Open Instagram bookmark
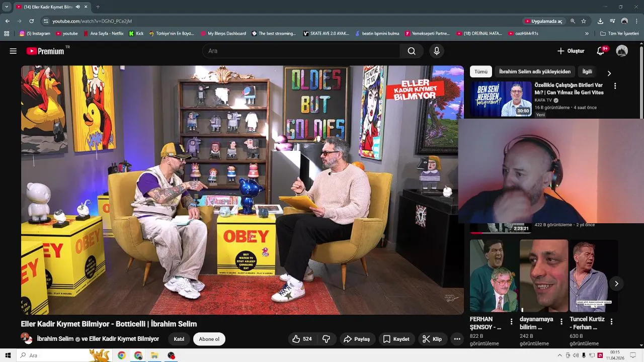This screenshot has width=644, height=362. [x=35, y=34]
